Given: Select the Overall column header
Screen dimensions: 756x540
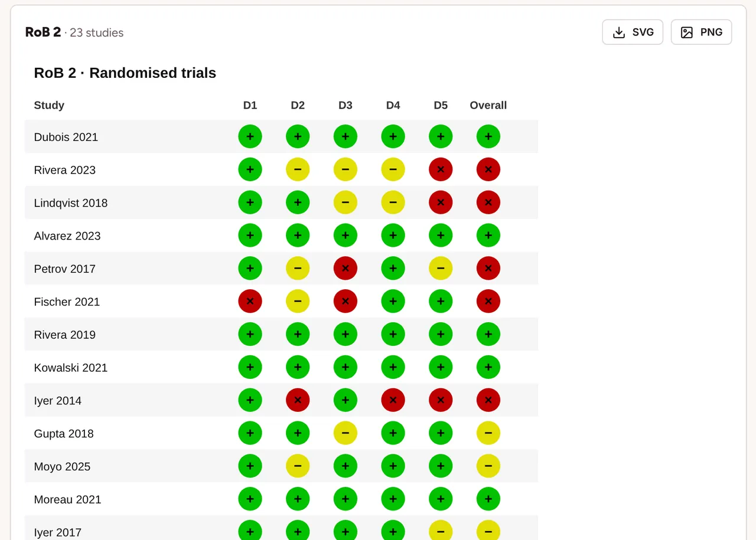Looking at the screenshot, I should (x=488, y=105).
